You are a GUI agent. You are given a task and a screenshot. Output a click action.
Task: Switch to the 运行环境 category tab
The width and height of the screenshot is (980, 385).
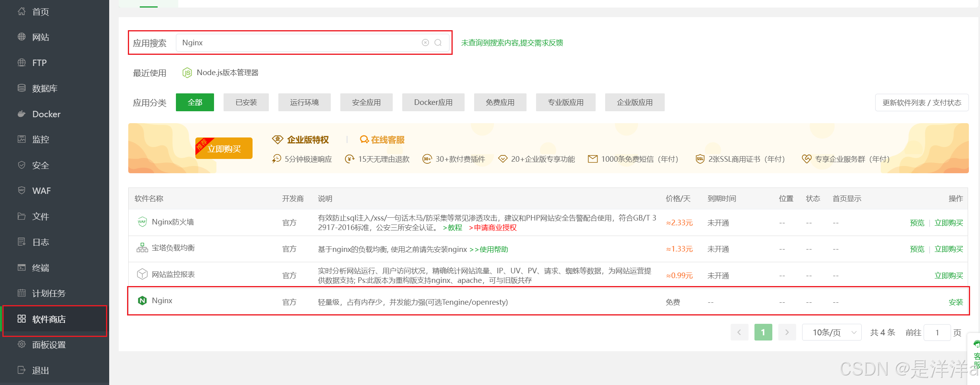(305, 102)
